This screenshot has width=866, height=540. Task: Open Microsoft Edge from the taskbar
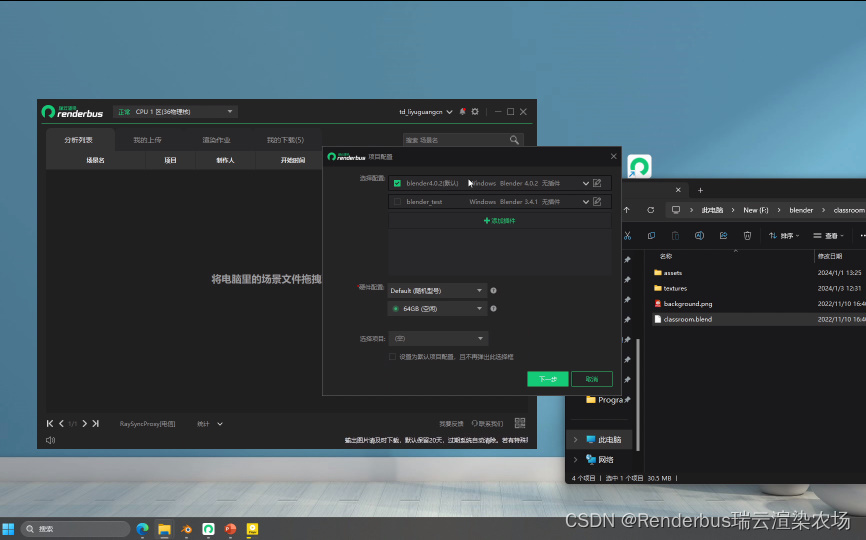(x=142, y=529)
